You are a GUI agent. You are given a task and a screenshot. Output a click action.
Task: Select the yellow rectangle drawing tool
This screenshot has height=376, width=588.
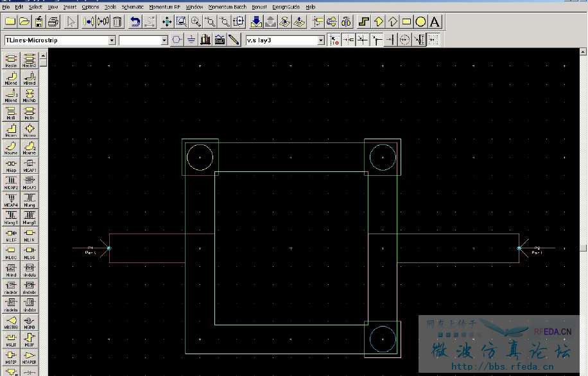point(406,22)
